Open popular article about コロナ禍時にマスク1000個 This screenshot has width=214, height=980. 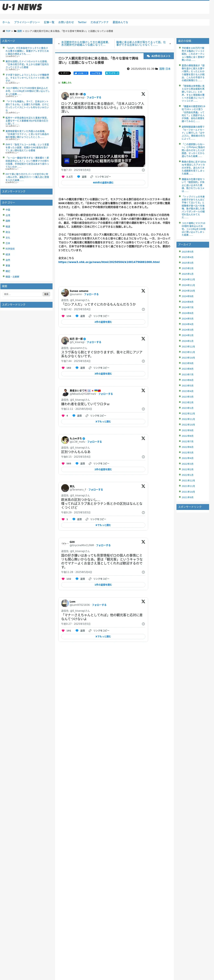pos(27,91)
